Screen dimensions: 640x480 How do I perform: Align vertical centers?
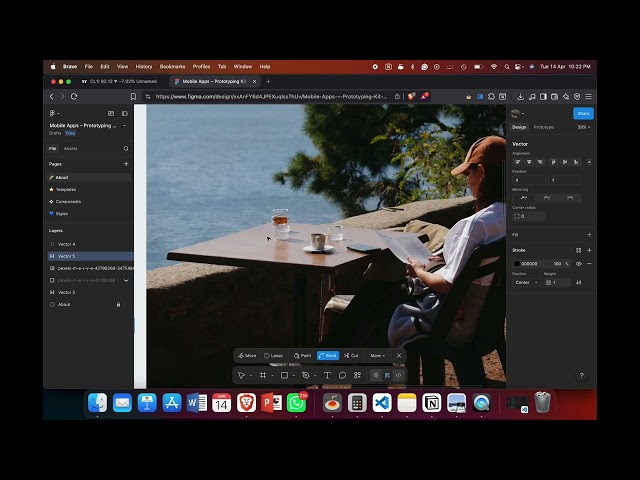click(565, 162)
